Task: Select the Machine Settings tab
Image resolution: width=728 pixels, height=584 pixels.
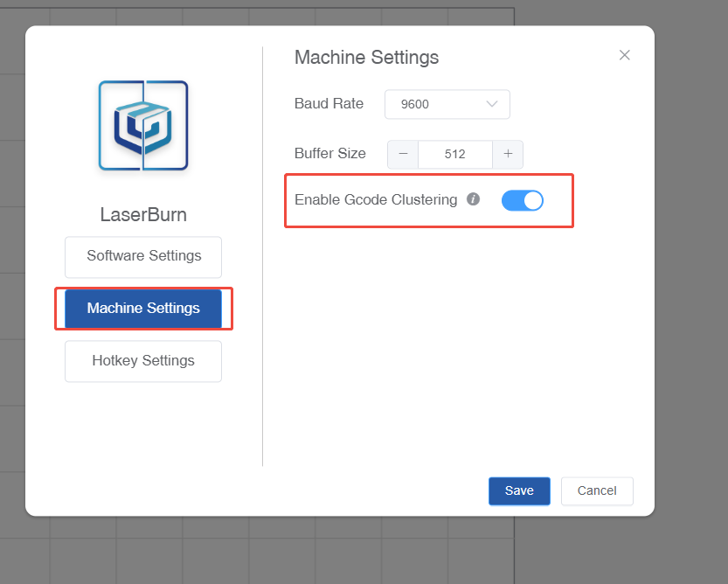Action: pos(142,309)
